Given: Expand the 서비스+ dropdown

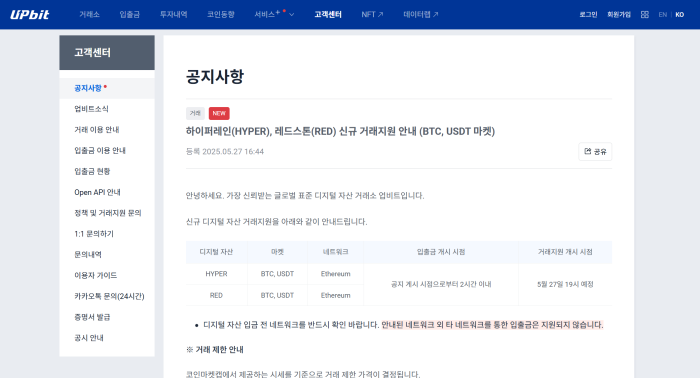Looking at the screenshot, I should [x=274, y=14].
